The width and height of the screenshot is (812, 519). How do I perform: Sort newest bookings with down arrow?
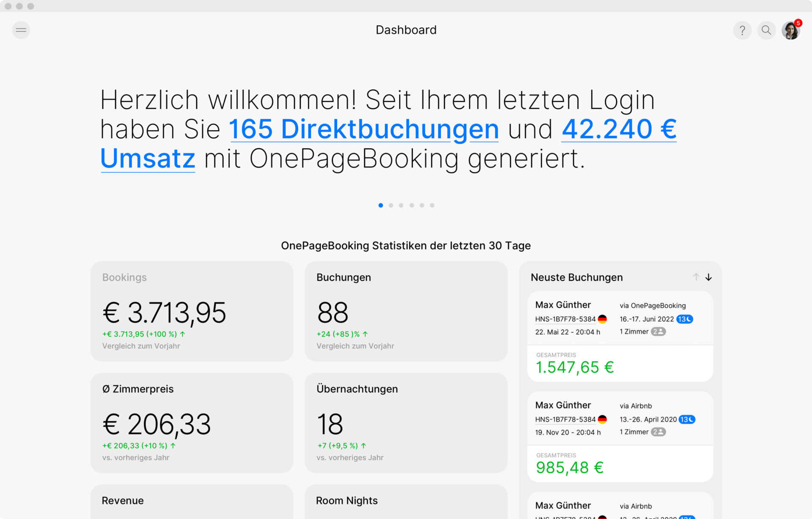(x=708, y=277)
